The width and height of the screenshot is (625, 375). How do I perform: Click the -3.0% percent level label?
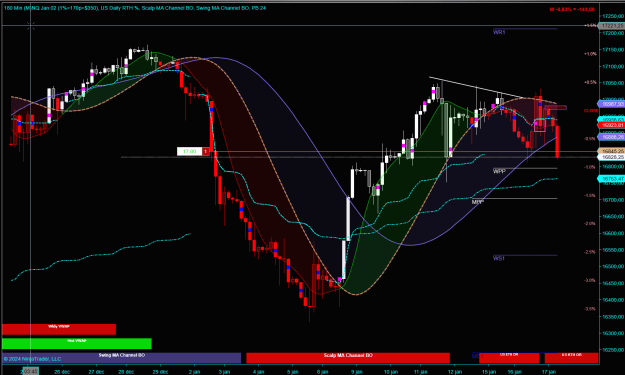[x=590, y=280]
